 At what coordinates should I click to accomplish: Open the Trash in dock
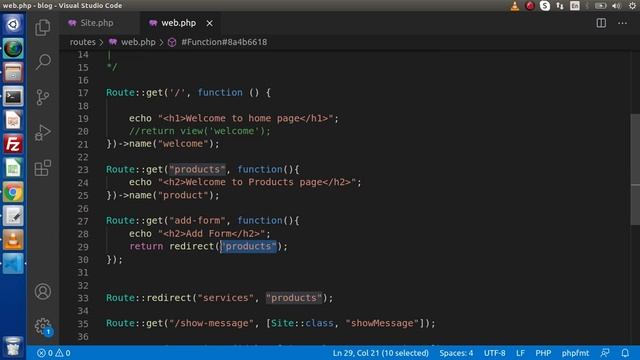(13, 346)
